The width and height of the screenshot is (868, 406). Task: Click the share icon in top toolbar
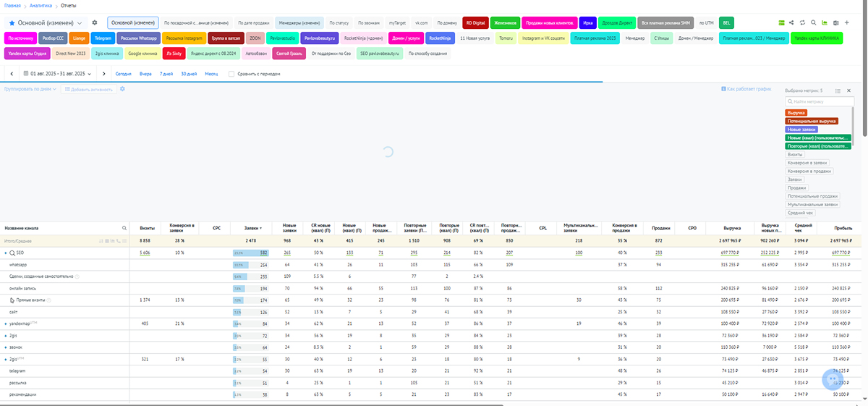[x=791, y=23]
